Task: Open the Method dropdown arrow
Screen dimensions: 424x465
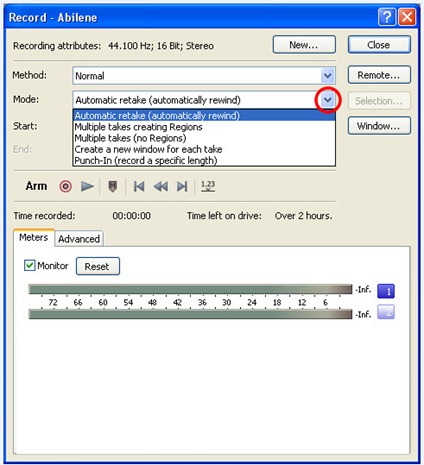Action: coord(328,76)
